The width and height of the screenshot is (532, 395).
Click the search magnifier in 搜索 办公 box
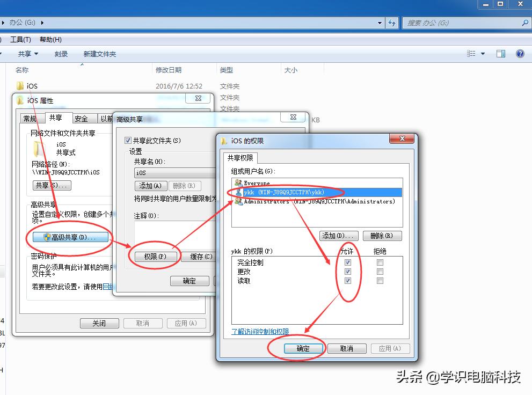pyautogui.click(x=524, y=23)
